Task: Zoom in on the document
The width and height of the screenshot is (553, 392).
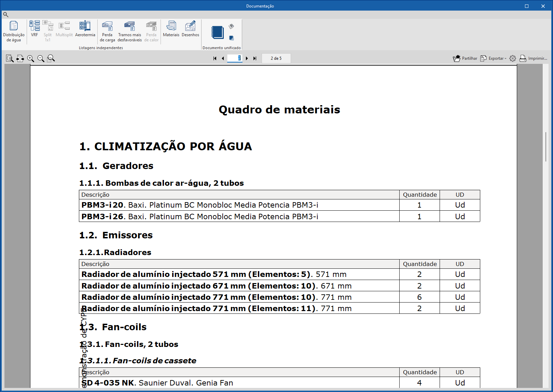Action: 30,58
